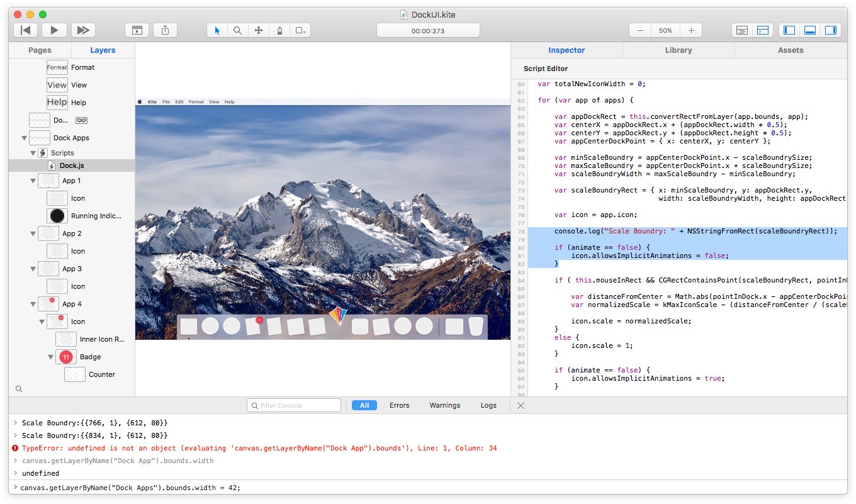Click the badged app icon in canvas dock
The width and height of the screenshot is (856, 504).
pos(253,326)
